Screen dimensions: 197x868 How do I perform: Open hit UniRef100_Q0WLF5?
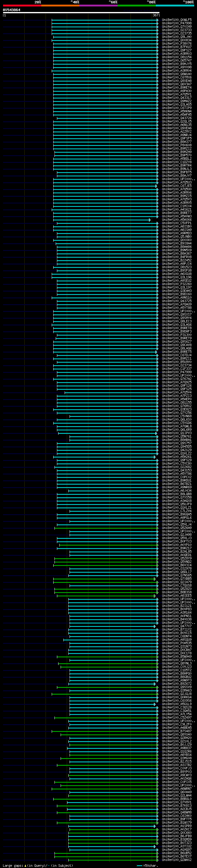point(177,20)
